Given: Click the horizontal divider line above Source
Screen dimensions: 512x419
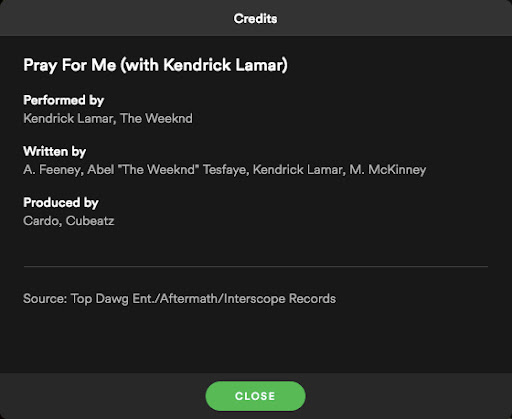Looking at the screenshot, I should [256, 267].
